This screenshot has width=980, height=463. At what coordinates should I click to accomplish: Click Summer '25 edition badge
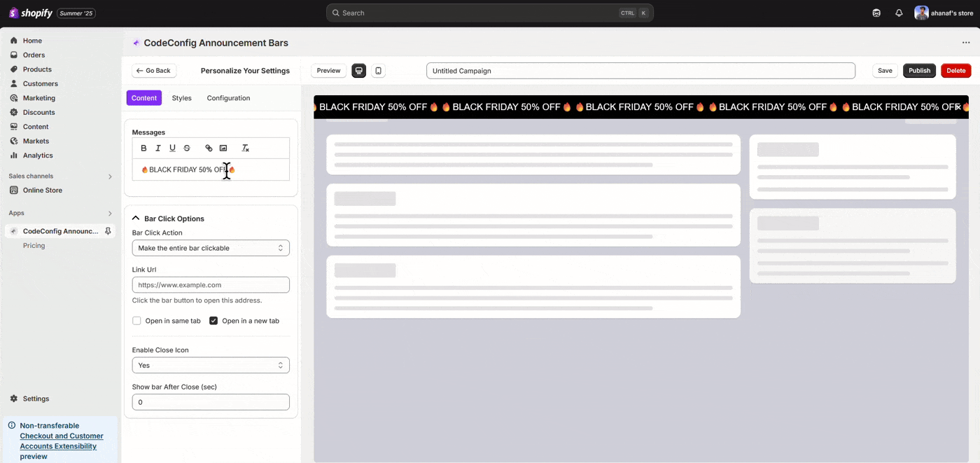click(76, 13)
